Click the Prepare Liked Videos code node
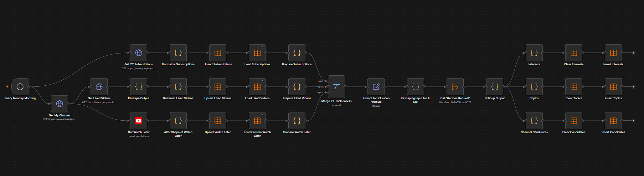Image resolution: width=644 pixels, height=176 pixels. click(x=297, y=87)
